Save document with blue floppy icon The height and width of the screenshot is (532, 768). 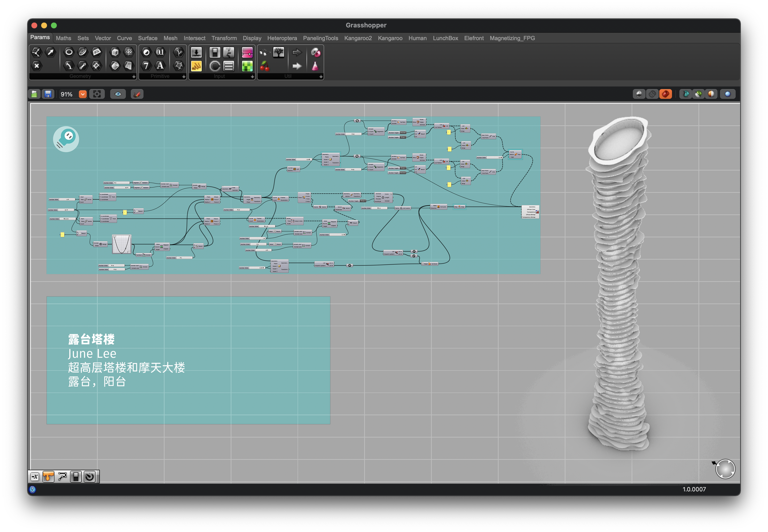(48, 94)
